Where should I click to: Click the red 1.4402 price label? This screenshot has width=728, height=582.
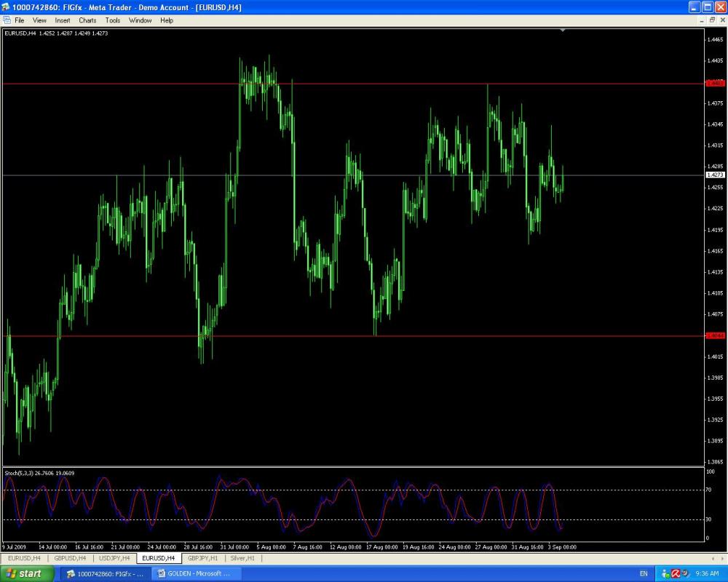point(715,84)
